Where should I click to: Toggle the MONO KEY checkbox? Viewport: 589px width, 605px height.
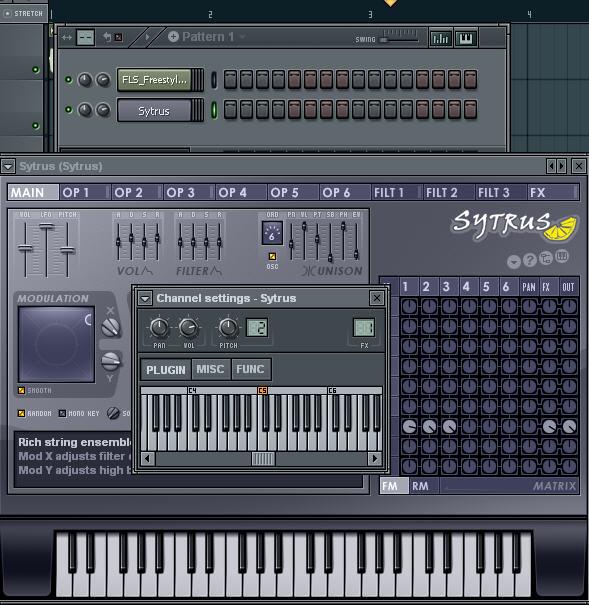point(62,414)
